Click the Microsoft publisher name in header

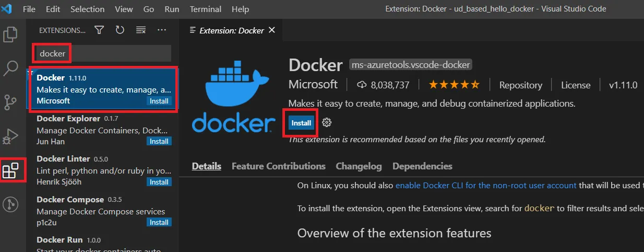coord(313,84)
